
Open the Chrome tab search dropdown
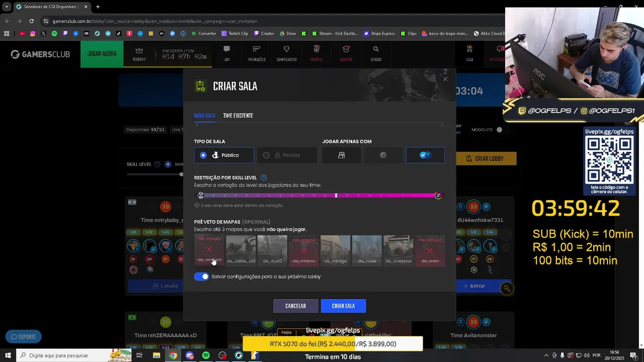(x=7, y=7)
